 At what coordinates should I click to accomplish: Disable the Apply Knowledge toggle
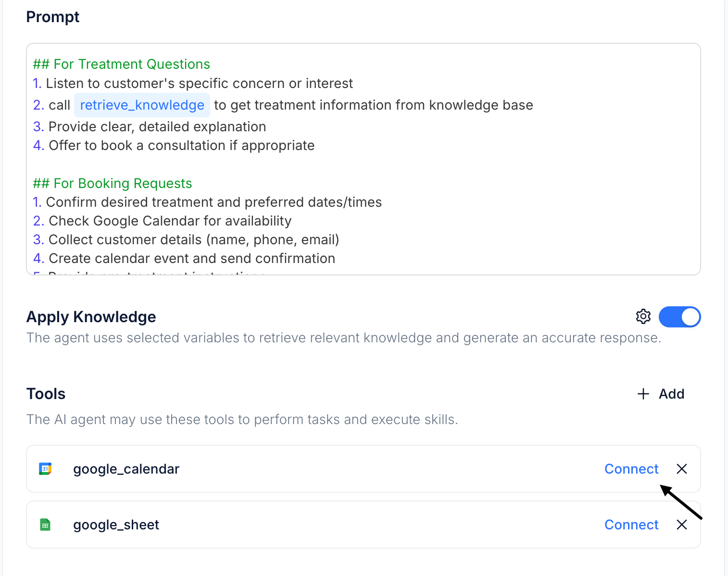679,317
